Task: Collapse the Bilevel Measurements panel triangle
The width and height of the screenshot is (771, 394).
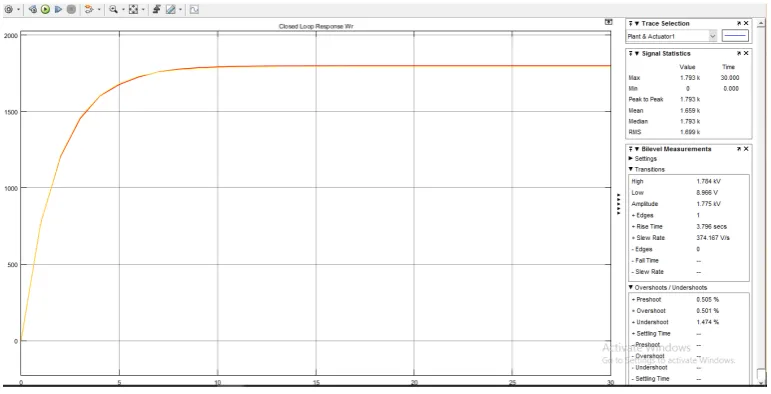Action: pos(637,149)
